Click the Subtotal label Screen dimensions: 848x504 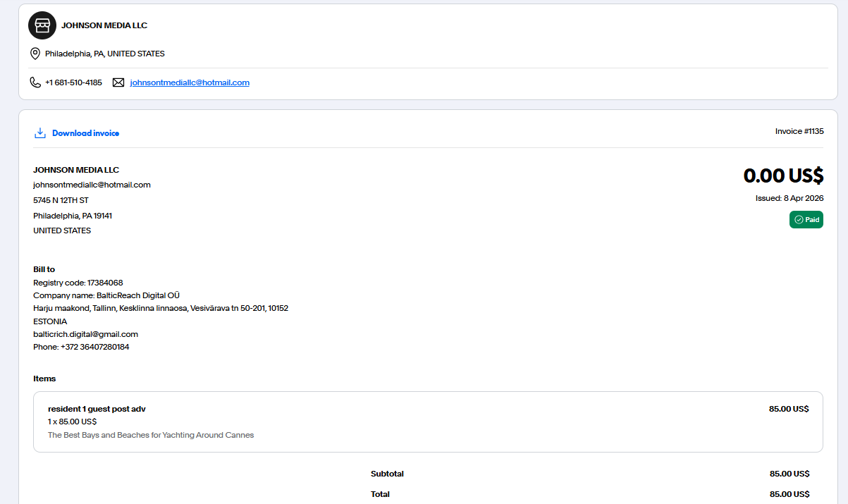click(x=387, y=474)
